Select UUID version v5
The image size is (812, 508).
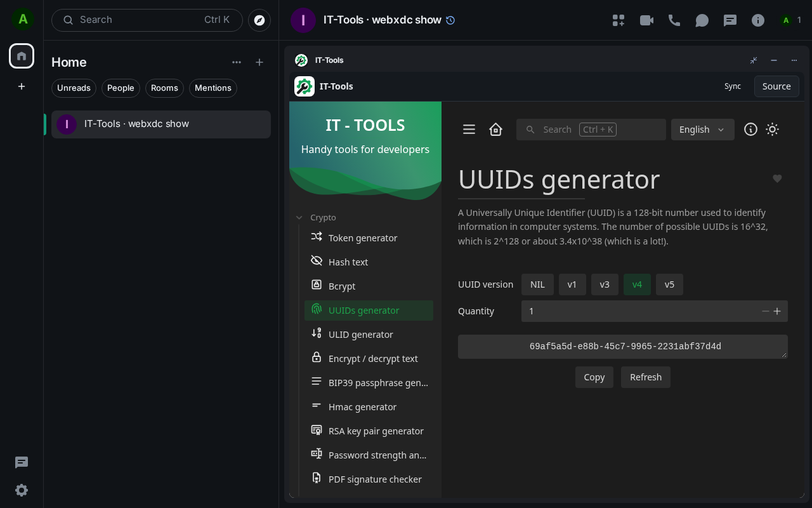(669, 284)
